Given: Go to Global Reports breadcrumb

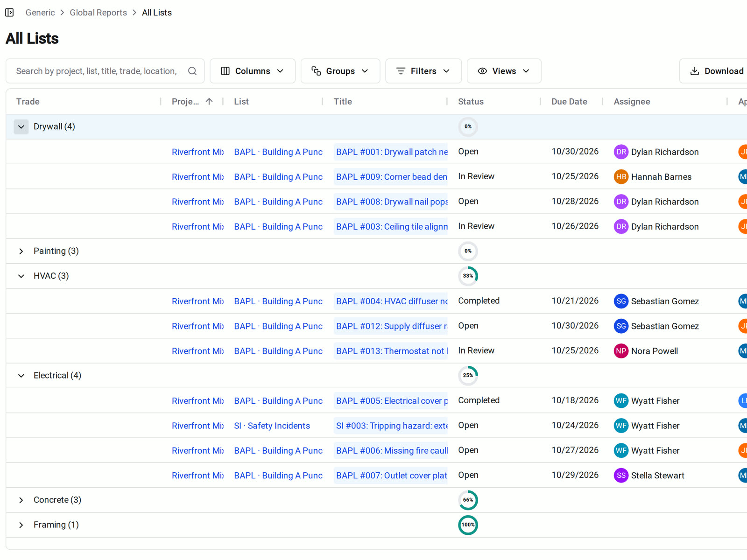Looking at the screenshot, I should [99, 13].
